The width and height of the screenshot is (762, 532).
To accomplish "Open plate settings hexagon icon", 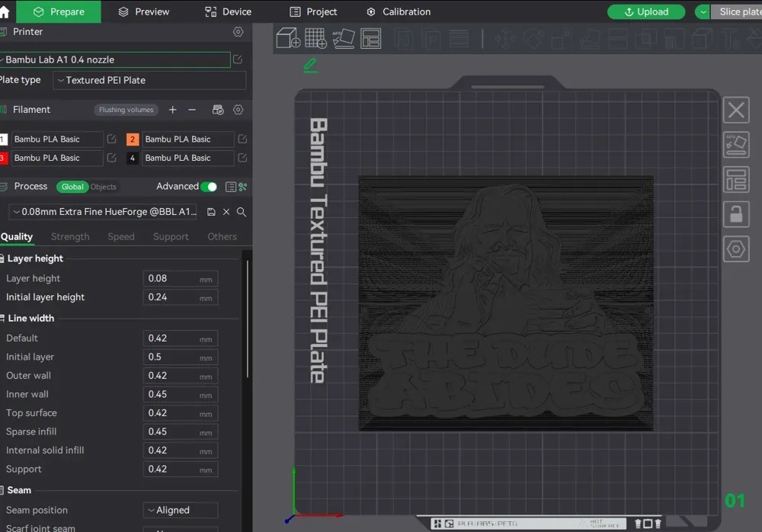I will click(x=736, y=249).
